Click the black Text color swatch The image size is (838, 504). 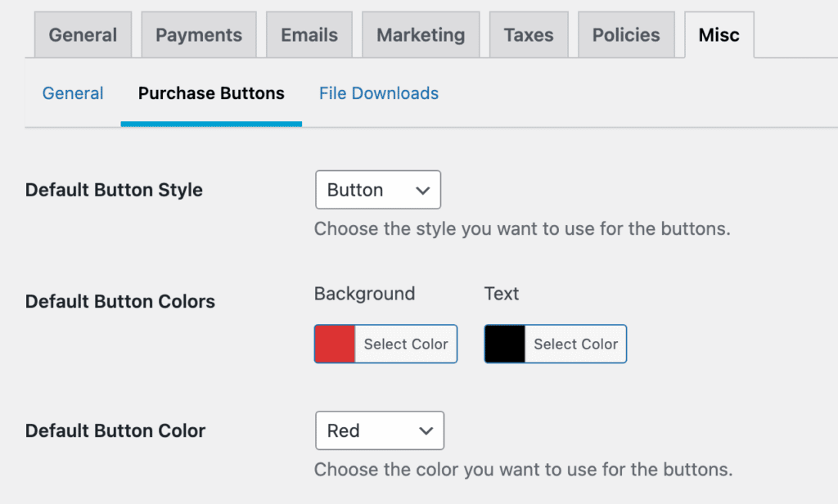505,344
